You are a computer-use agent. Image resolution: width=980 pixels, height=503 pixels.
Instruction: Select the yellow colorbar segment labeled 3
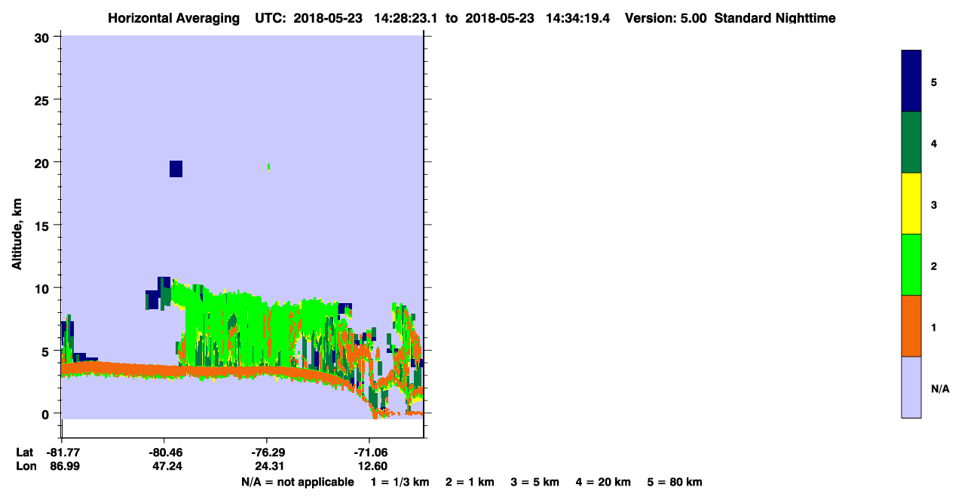click(911, 204)
